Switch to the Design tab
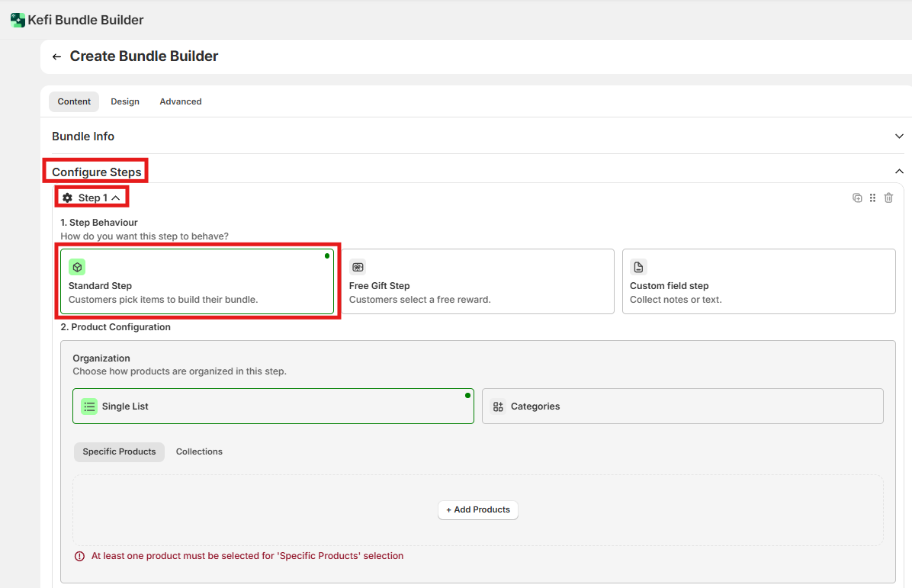The image size is (912, 588). [125, 101]
